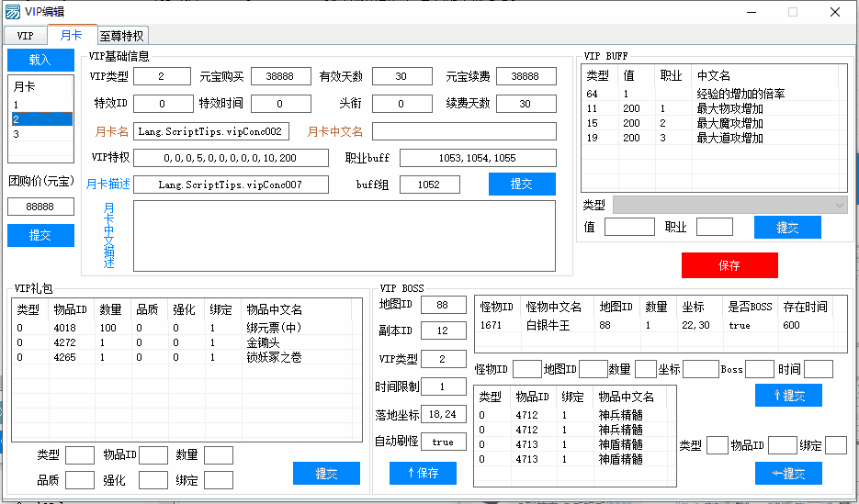Image resolution: width=859 pixels, height=504 pixels.
Task: Expand the VIP BUFF 类型 dropdown
Action: 729,204
